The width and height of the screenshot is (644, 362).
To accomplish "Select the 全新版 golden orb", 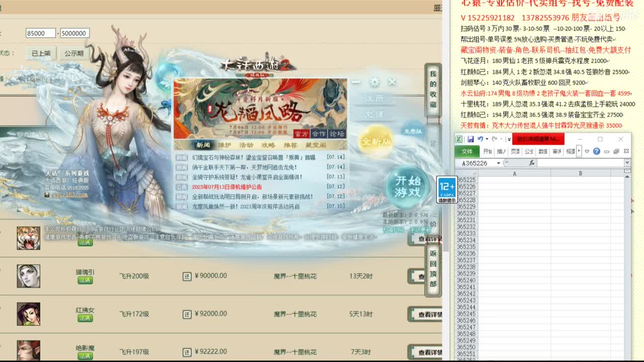I will [x=376, y=141].
